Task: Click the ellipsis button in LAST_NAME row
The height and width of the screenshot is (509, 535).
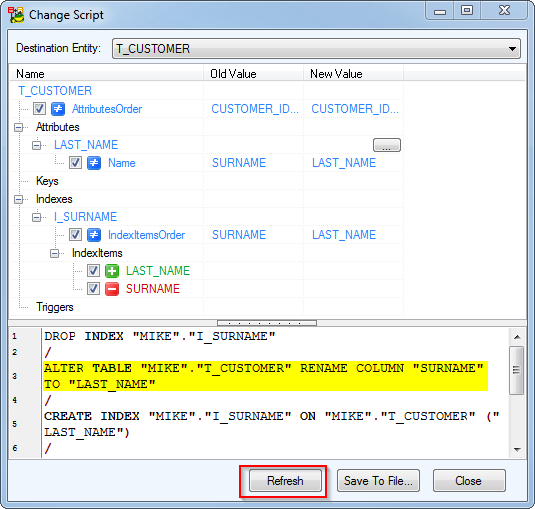Action: point(387,145)
